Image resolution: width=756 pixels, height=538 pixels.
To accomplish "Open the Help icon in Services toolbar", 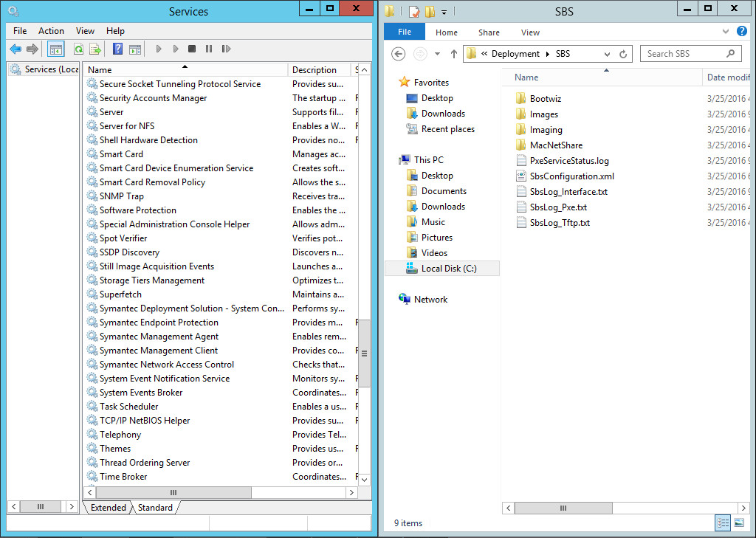I will [117, 49].
